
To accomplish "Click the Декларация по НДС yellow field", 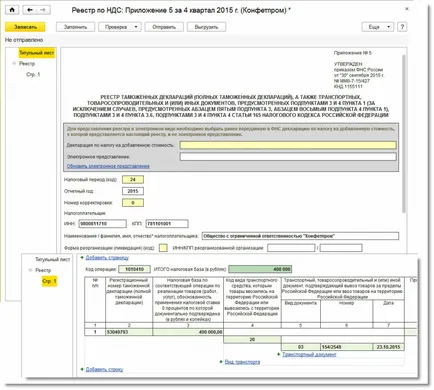I will pyautogui.click(x=288, y=145).
